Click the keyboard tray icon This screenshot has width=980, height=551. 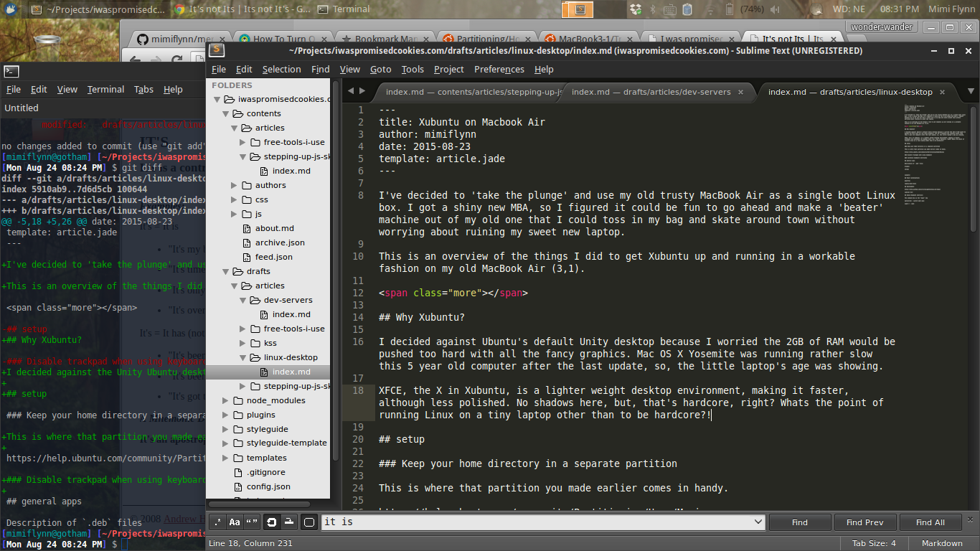[670, 10]
